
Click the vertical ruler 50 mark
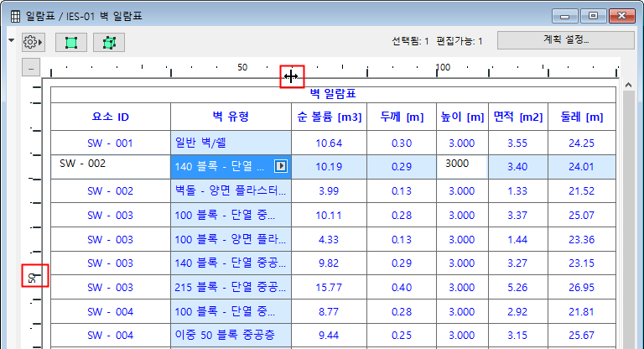click(x=33, y=278)
